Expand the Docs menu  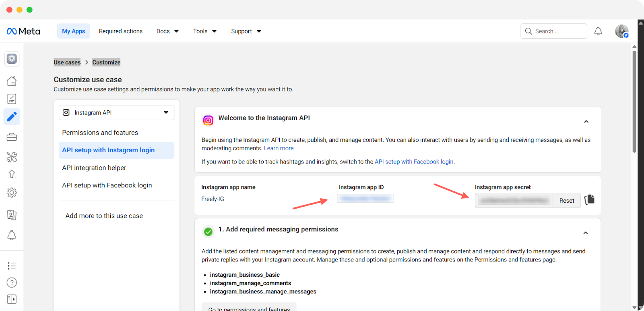click(167, 31)
